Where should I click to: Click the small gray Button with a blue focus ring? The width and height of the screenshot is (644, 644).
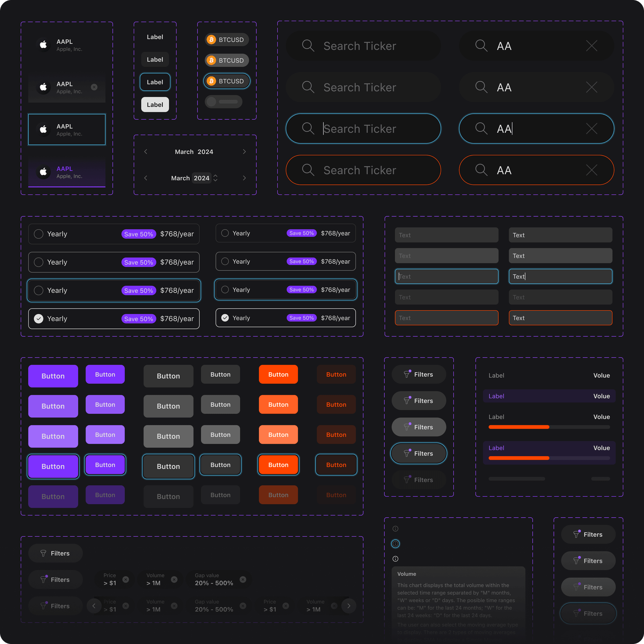click(x=220, y=465)
